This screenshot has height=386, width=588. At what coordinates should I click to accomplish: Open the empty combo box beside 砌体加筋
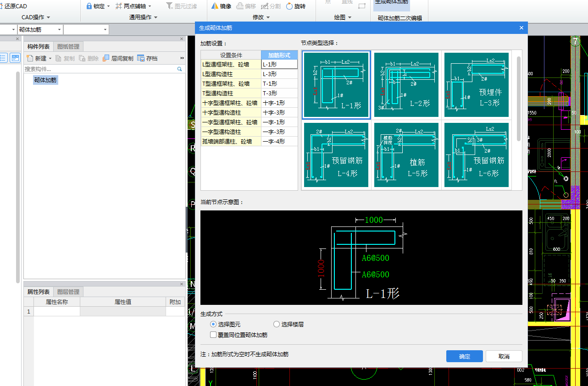[86, 29]
